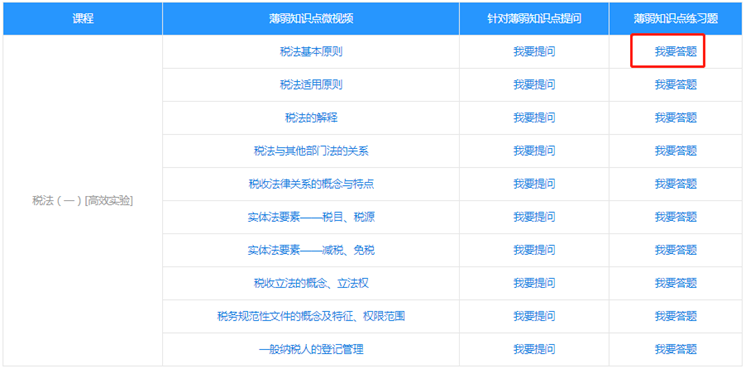Image resolution: width=745 pixels, height=368 pixels.
Task: Click 我要答题 in the 税法基本原则 row
Action: pos(676,52)
